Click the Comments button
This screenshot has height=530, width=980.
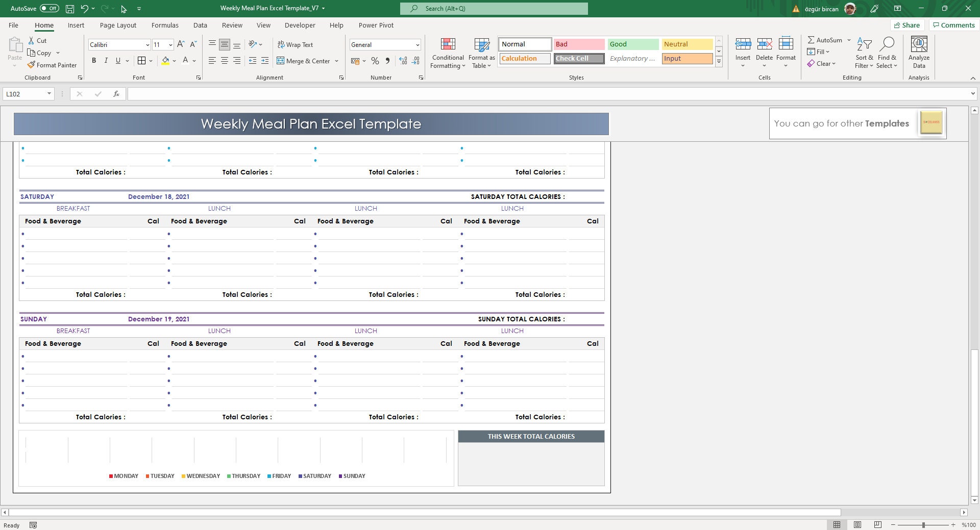953,25
